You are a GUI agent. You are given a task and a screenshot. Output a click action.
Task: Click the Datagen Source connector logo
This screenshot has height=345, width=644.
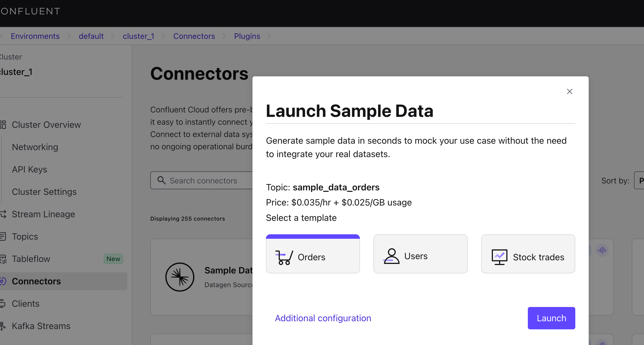(180, 277)
